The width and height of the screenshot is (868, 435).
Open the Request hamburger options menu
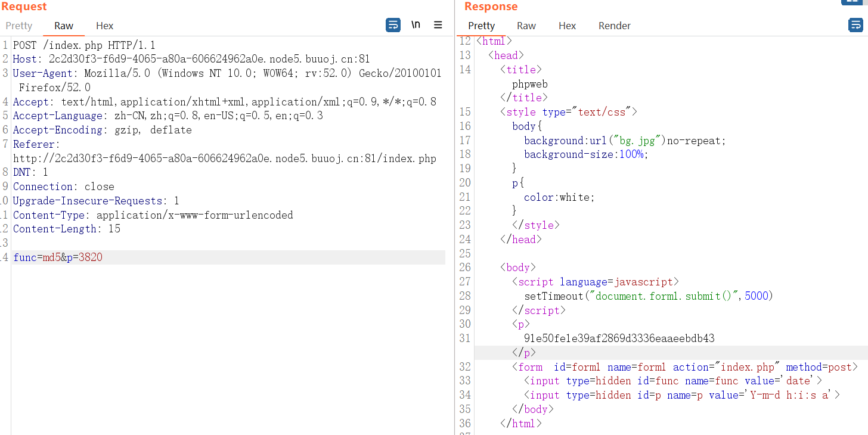point(438,25)
